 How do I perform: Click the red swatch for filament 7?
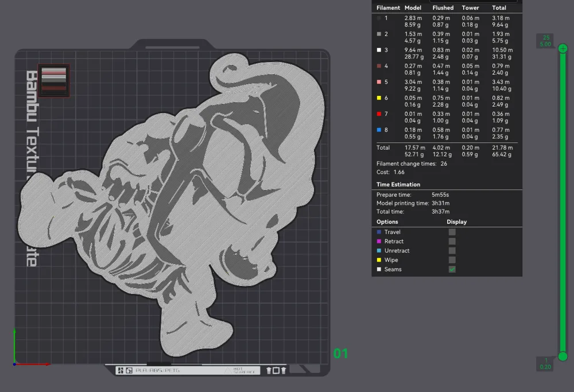(378, 114)
